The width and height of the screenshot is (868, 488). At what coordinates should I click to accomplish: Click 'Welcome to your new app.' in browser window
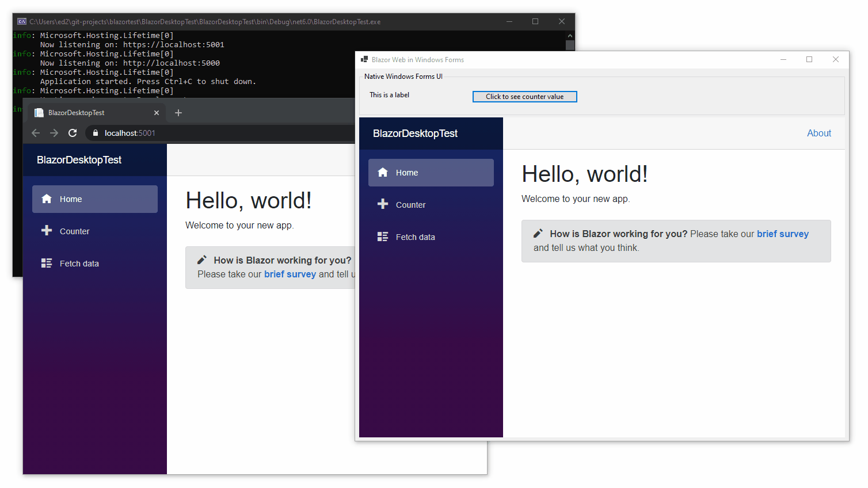pos(239,225)
